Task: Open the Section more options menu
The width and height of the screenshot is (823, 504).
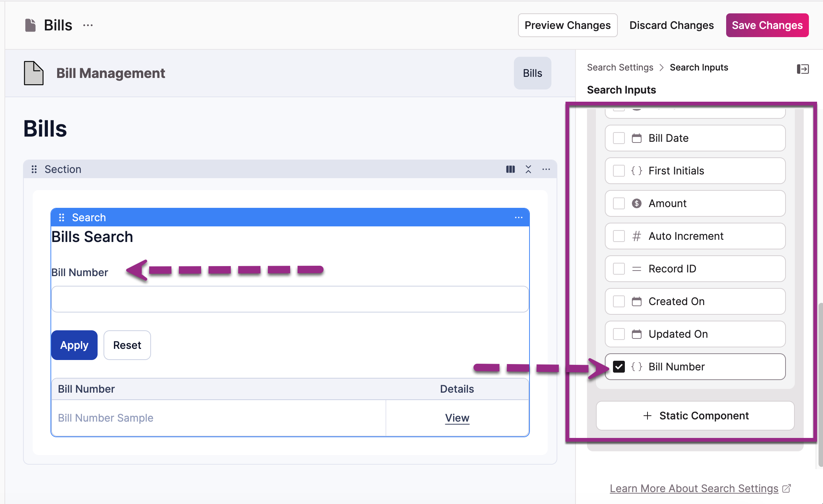Action: [x=546, y=169]
